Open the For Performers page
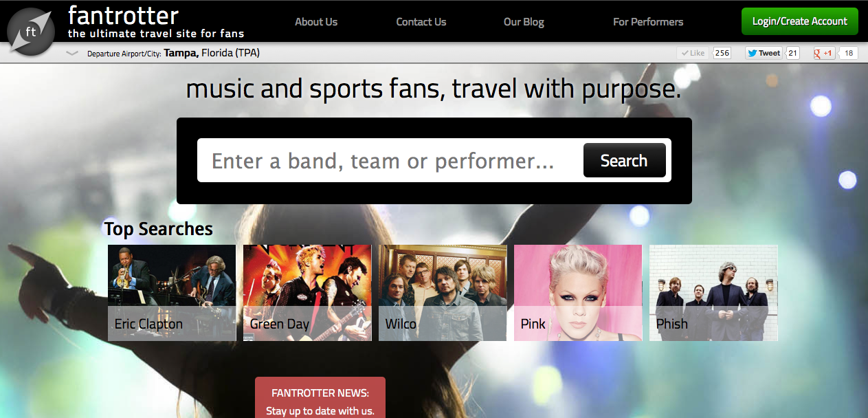 click(x=647, y=21)
